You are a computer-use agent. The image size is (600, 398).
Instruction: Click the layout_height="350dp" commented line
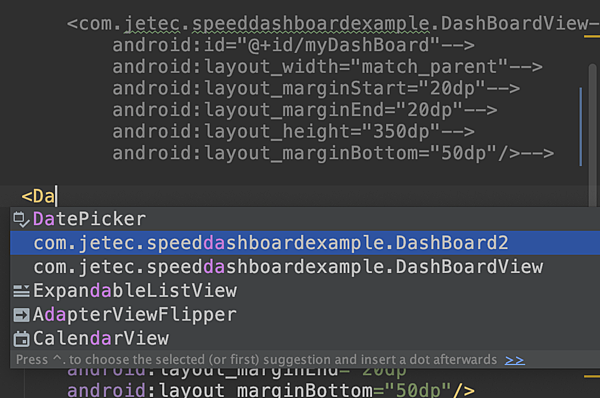pos(293,132)
